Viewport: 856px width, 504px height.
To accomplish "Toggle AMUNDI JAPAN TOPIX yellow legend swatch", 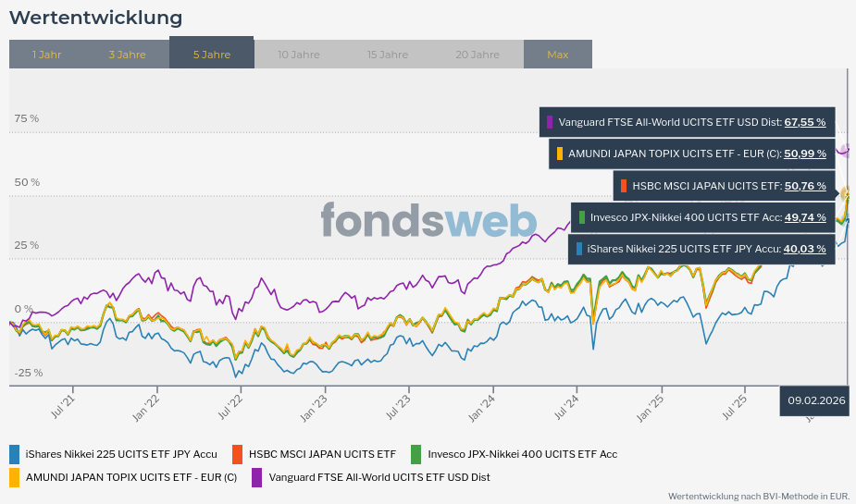I will click(14, 477).
